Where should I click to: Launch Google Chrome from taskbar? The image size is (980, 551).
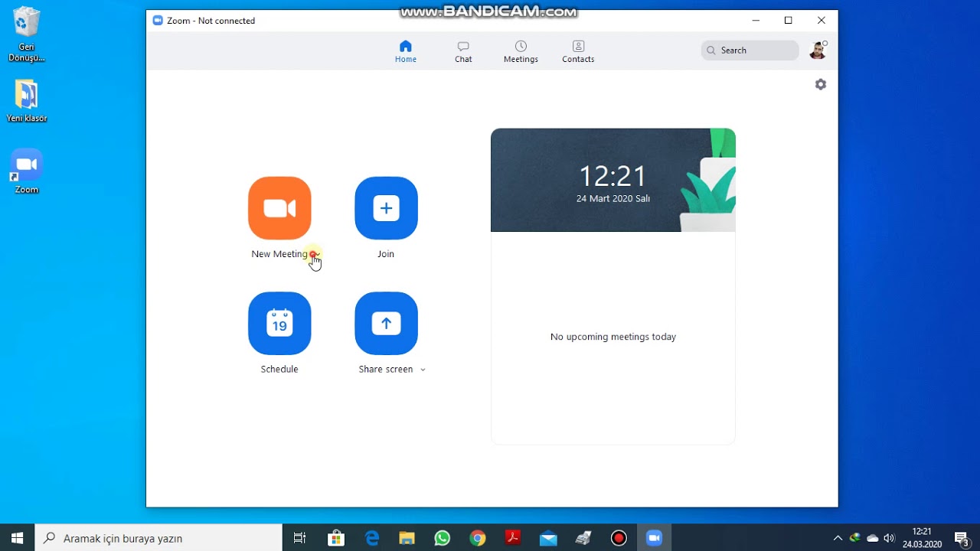coord(478,538)
